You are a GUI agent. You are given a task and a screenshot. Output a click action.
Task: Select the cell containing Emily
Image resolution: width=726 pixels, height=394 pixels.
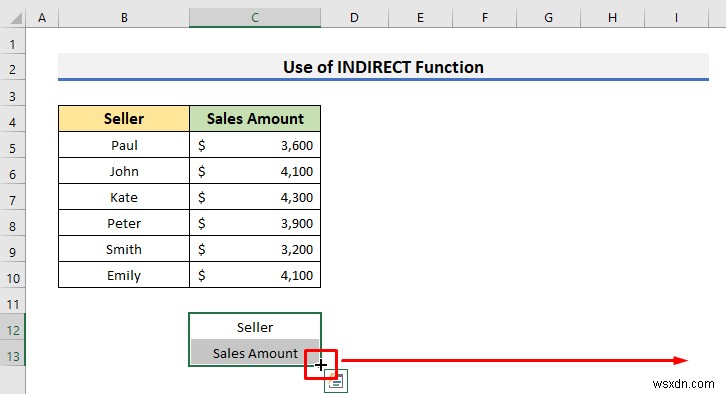[124, 275]
